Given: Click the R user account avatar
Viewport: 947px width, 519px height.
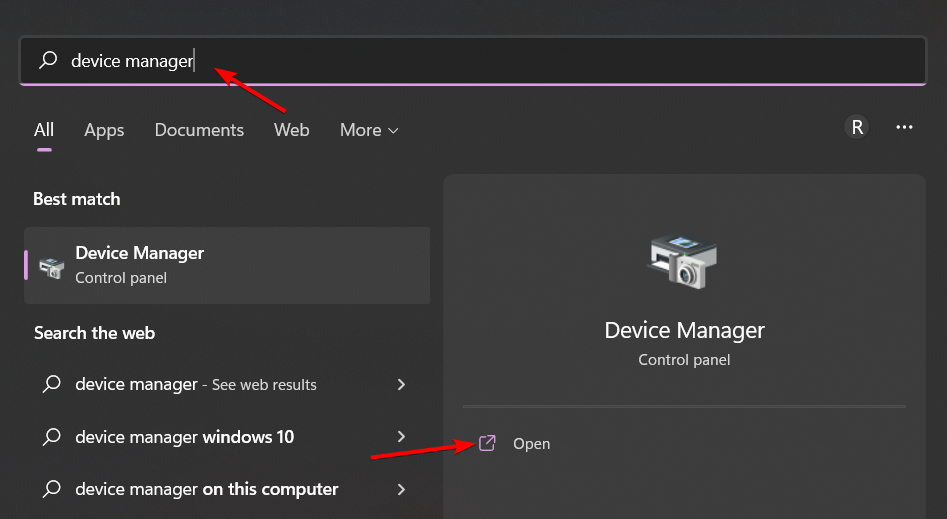Looking at the screenshot, I should (856, 127).
